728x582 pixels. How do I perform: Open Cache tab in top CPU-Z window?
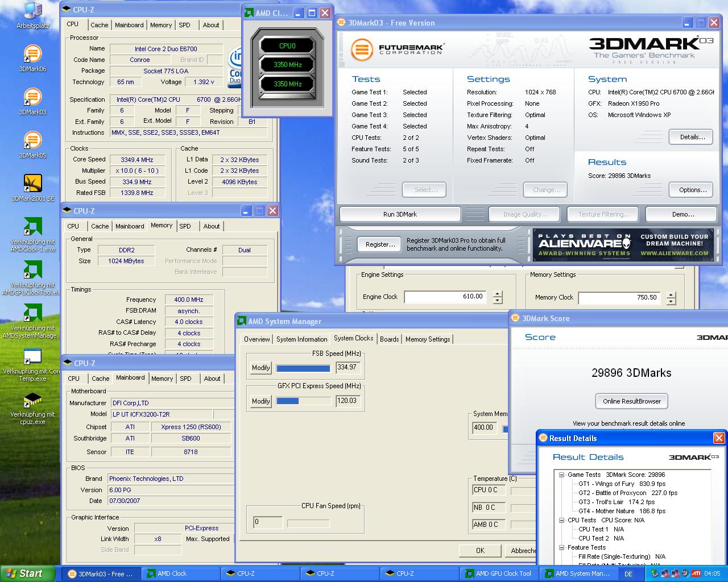[x=99, y=25]
